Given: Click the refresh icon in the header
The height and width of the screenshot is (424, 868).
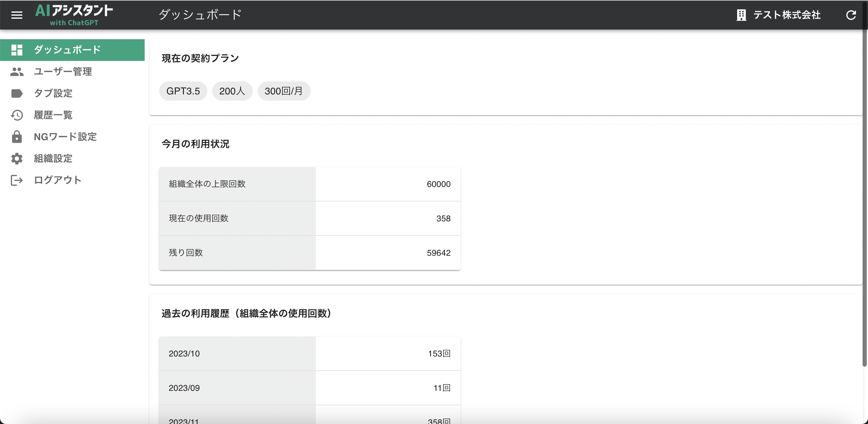Looking at the screenshot, I should [x=851, y=15].
